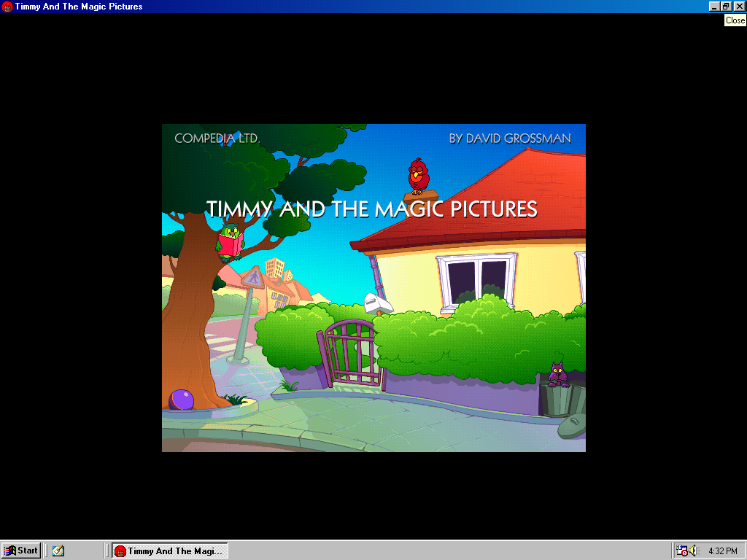Click the trash can lid on the ground
The height and width of the screenshot is (560, 747).
572,425
